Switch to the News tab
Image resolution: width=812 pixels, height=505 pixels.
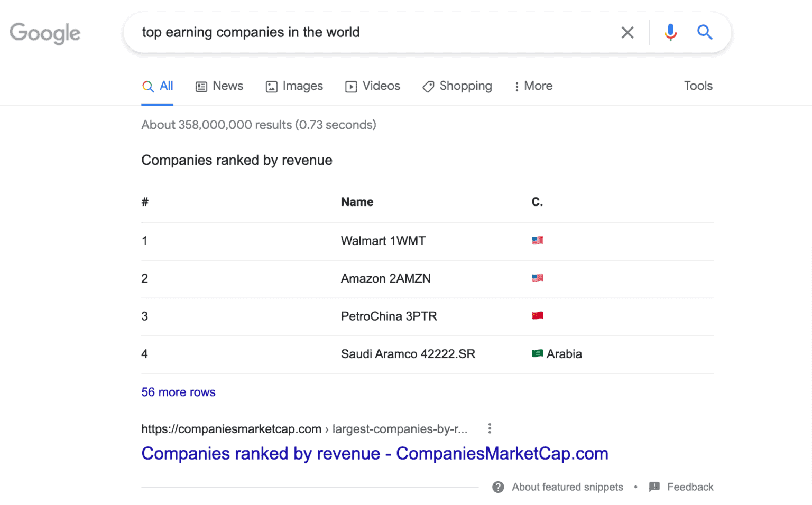[219, 86]
